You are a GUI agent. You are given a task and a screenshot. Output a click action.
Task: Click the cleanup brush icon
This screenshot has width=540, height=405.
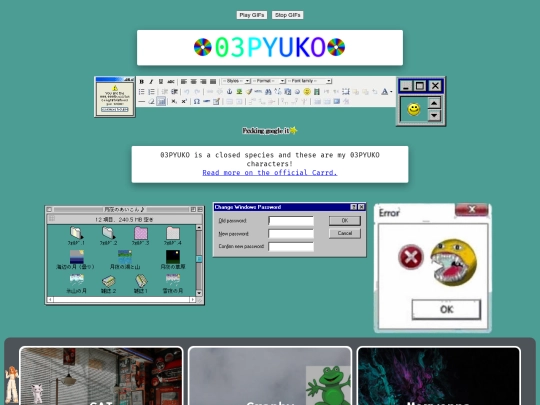(x=249, y=92)
